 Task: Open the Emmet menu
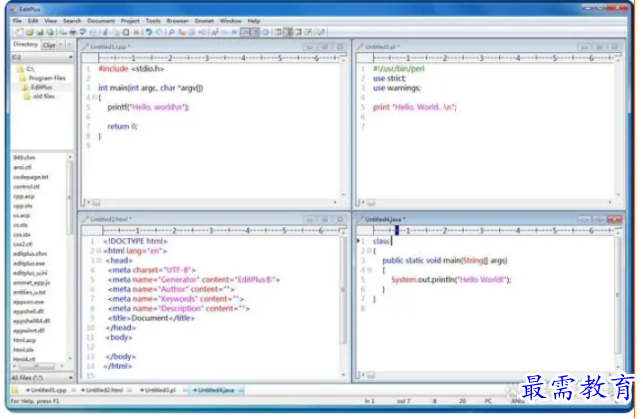point(204,20)
